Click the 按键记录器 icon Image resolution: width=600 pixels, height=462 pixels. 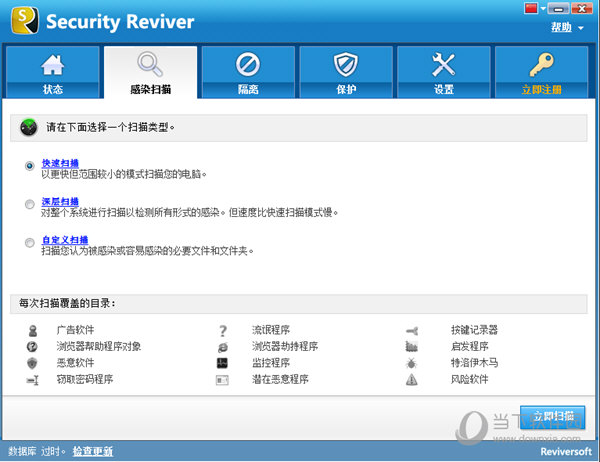click(412, 331)
